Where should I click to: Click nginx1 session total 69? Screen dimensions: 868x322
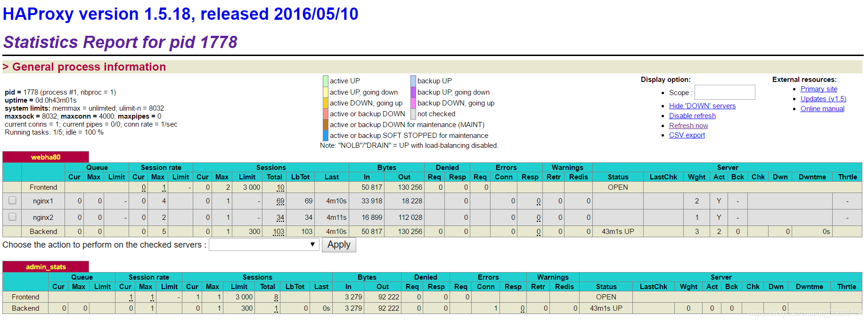click(x=280, y=201)
